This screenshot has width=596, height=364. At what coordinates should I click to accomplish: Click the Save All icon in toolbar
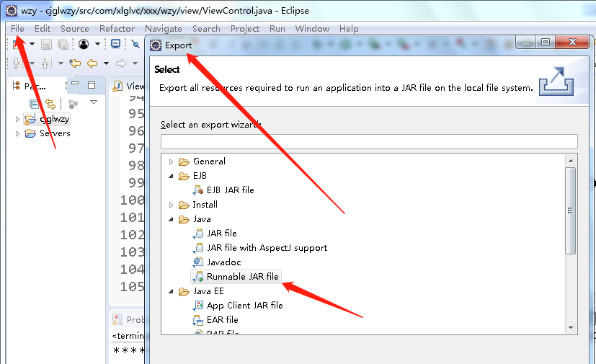pos(63,45)
